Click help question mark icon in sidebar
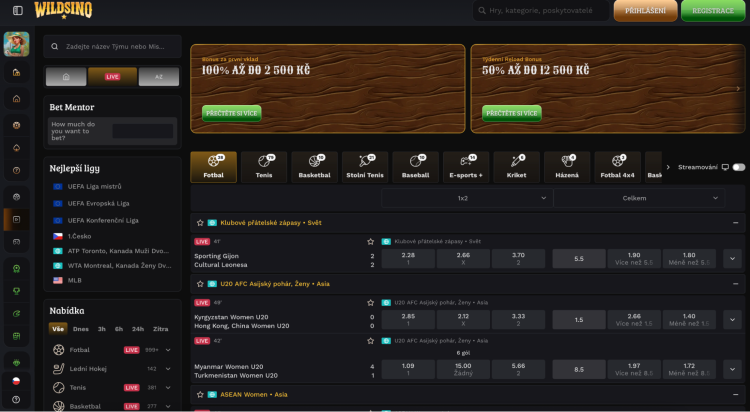The width and height of the screenshot is (750, 412). tap(16, 400)
